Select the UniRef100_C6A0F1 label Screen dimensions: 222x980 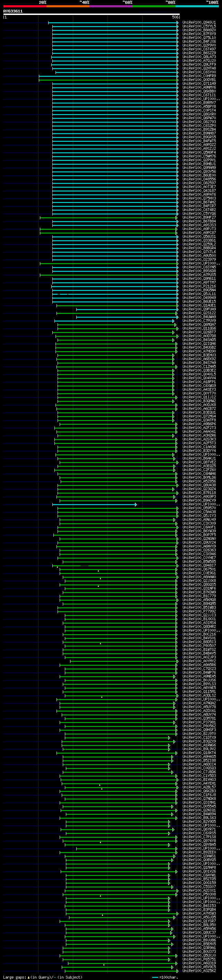(199, 527)
